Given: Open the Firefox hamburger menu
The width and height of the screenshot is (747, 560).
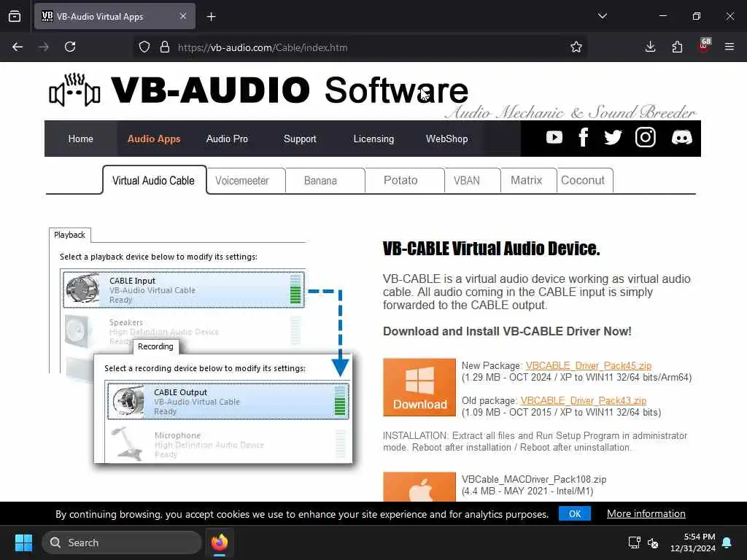Looking at the screenshot, I should [x=729, y=47].
